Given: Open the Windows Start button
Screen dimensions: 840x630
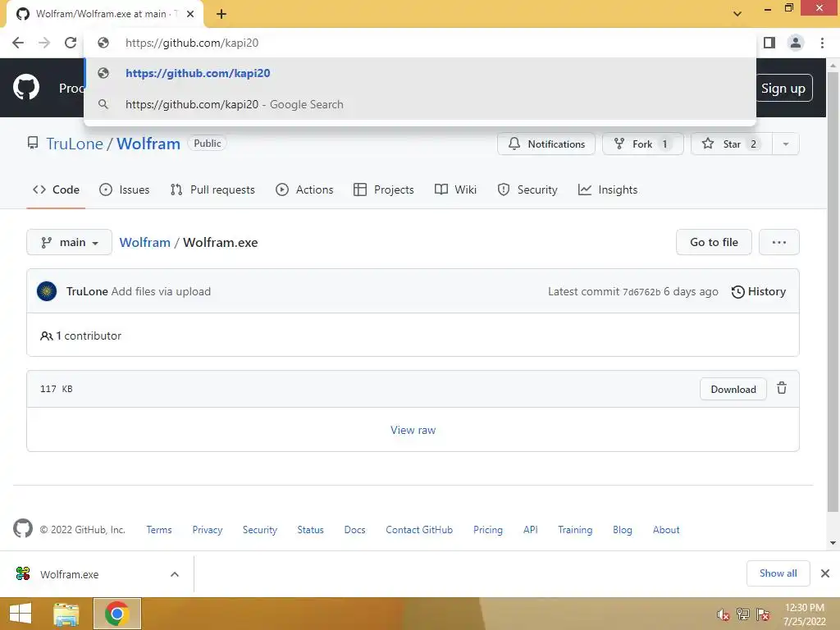Looking at the screenshot, I should pos(21,614).
